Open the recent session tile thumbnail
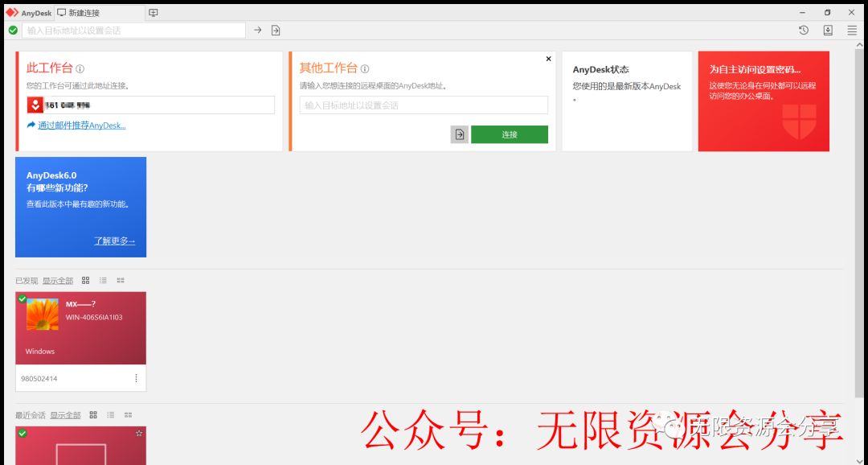The image size is (868, 465). point(81,446)
